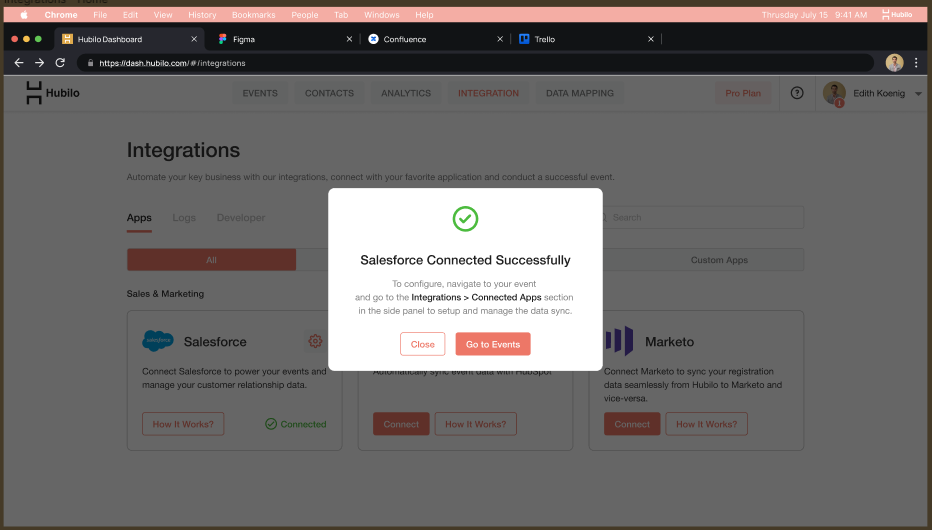Click the Apple menu icon
This screenshot has width=932, height=530.
24,15
